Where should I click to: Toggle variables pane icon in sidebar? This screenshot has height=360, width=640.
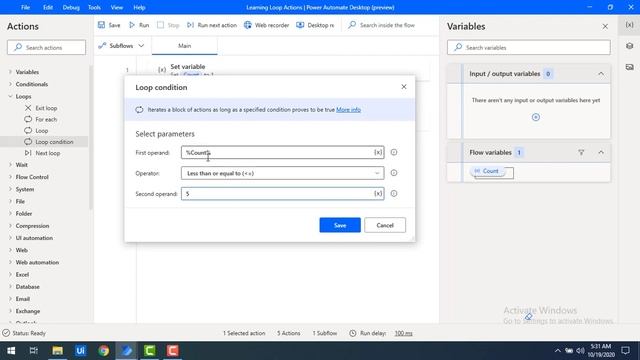pyautogui.click(x=629, y=25)
